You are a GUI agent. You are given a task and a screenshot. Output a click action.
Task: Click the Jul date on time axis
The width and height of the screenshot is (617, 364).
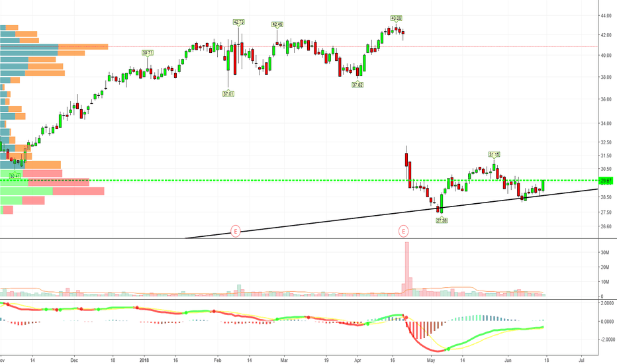coord(581,360)
